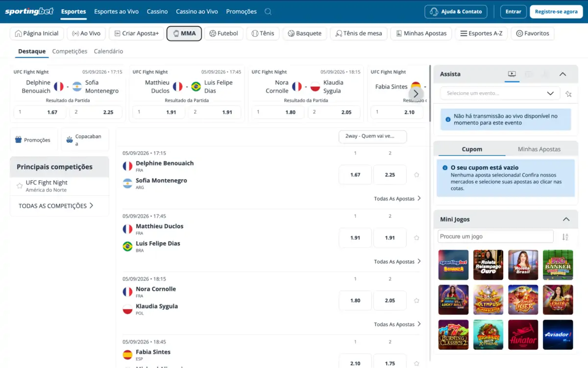Viewport: 588px width, 368px height.
Task: Collapse the Mini Jogos panel
Action: pos(566,219)
